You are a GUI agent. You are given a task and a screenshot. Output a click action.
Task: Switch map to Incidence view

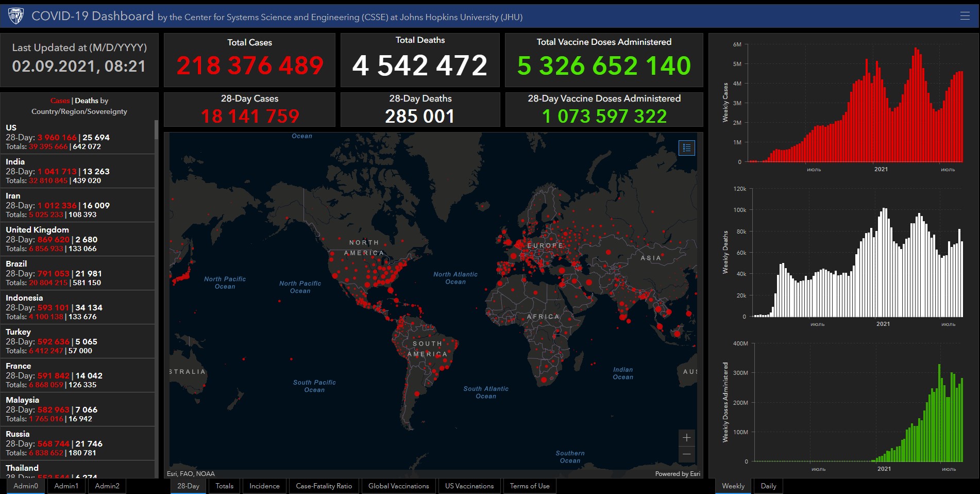coord(264,486)
